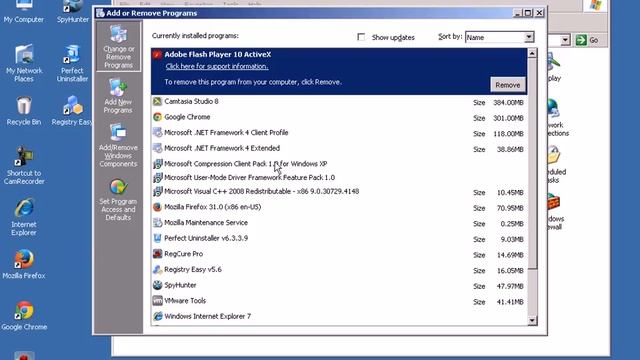Open address bar dropdown in background window
Image resolution: width=640 pixels, height=360 pixels.
[565, 40]
